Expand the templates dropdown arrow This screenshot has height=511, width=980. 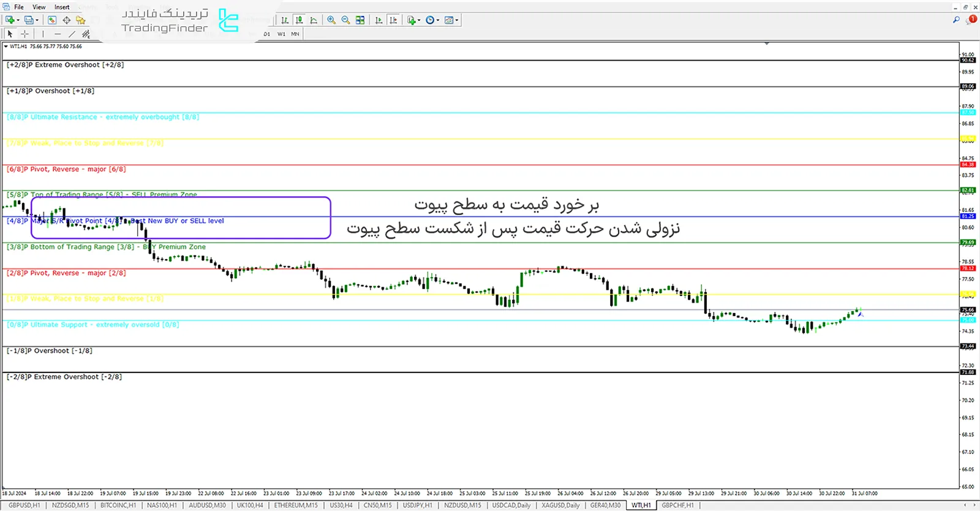coord(457,20)
